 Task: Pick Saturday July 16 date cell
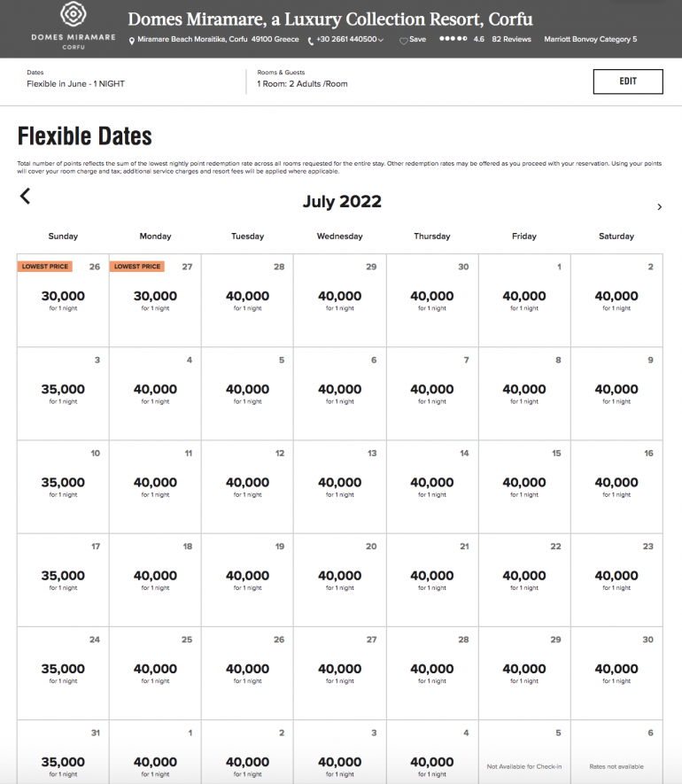tap(616, 486)
